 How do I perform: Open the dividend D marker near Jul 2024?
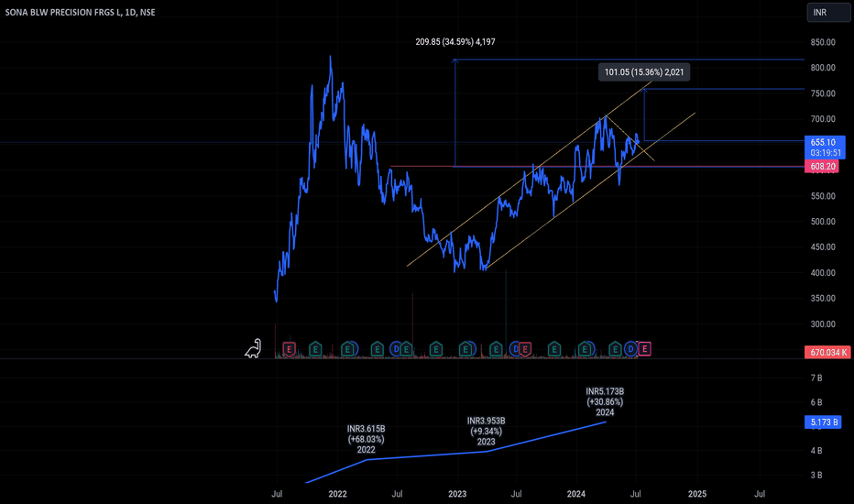(x=630, y=349)
